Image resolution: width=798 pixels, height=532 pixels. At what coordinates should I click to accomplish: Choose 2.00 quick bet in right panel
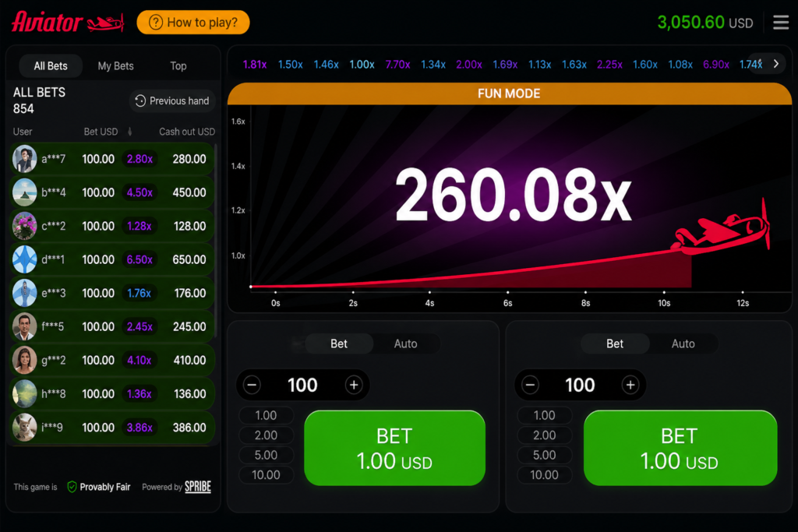tap(545, 435)
